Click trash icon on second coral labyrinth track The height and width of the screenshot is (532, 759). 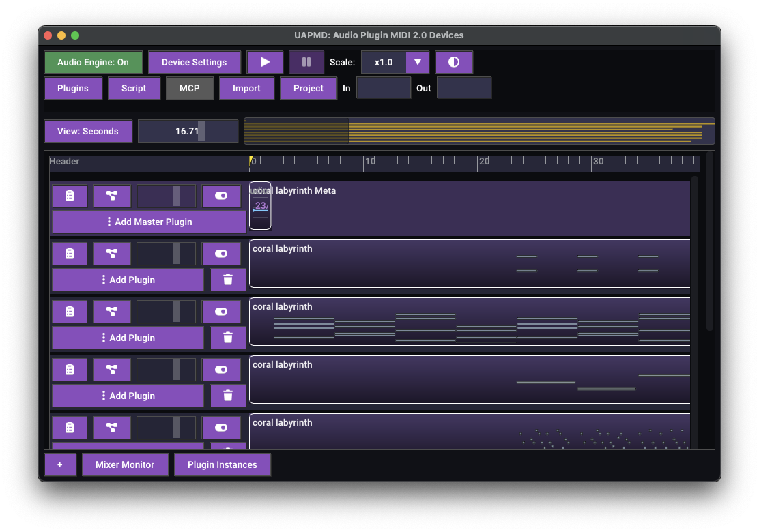pyautogui.click(x=228, y=338)
